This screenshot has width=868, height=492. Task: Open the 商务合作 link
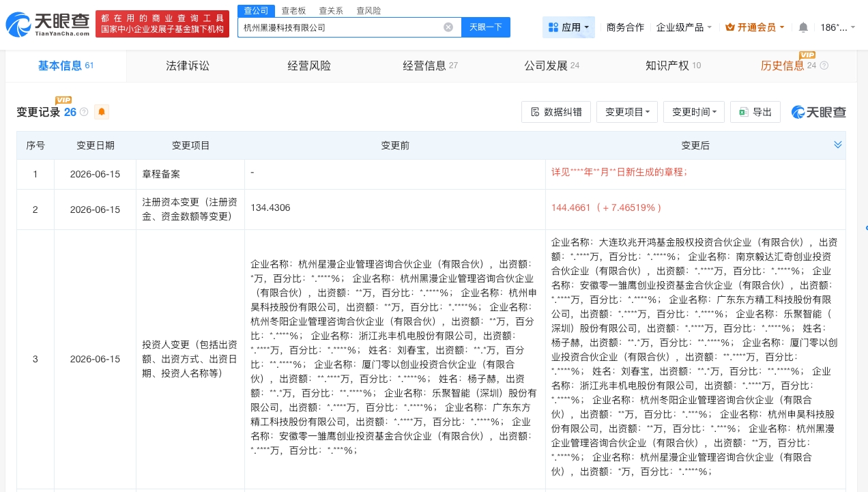click(625, 27)
